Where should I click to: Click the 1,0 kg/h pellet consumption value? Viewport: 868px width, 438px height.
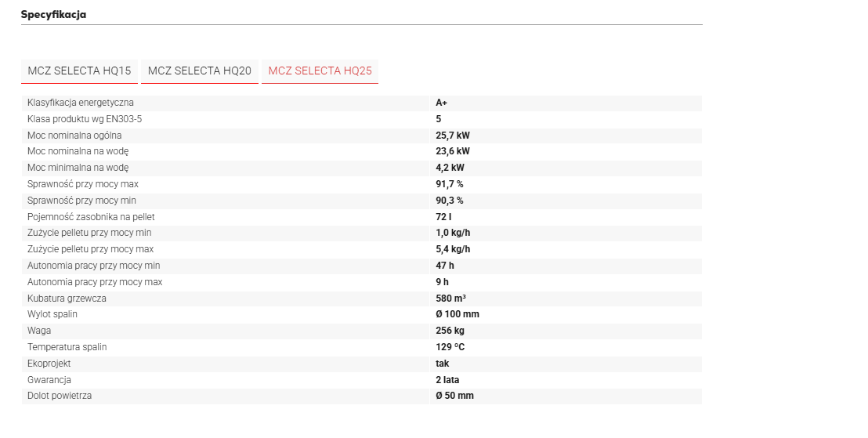click(x=453, y=233)
